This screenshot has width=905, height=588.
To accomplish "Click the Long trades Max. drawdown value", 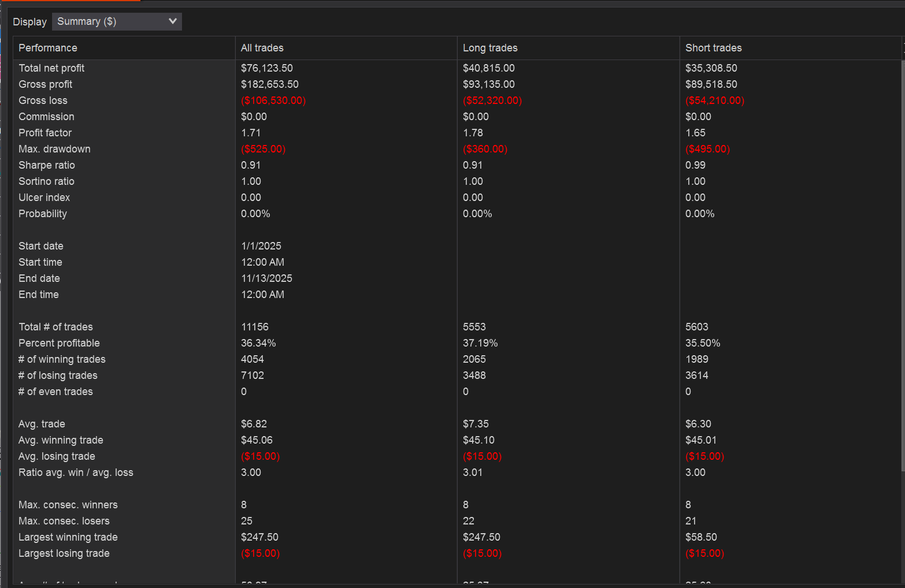I will [485, 149].
